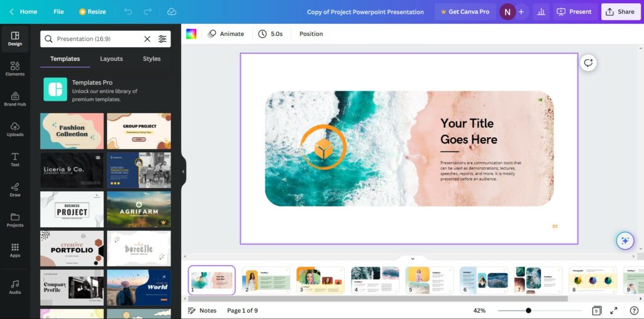Toggle fullscreen mode

coord(614,311)
